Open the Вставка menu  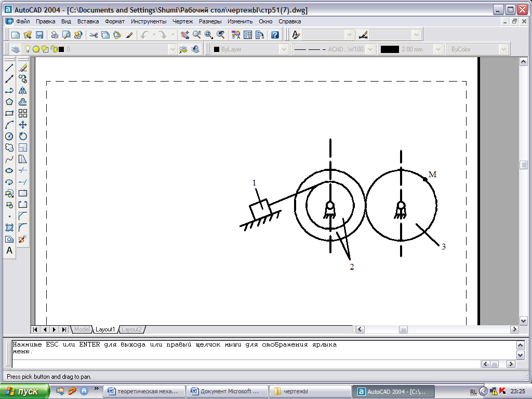pos(88,21)
